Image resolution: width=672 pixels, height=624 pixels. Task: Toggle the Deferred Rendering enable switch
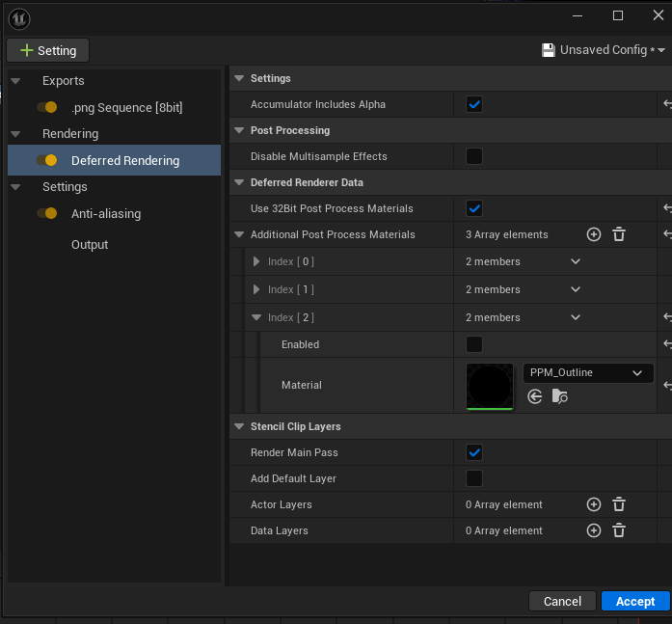[x=47, y=160]
